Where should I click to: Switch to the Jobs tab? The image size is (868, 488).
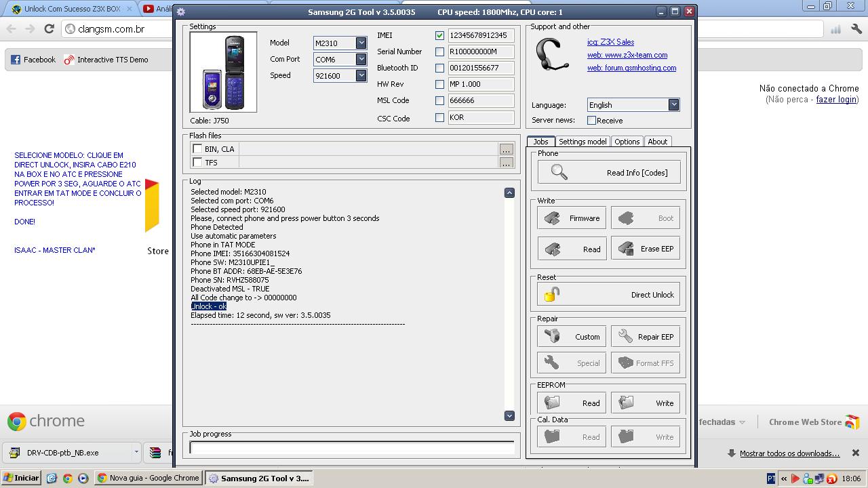tap(540, 142)
